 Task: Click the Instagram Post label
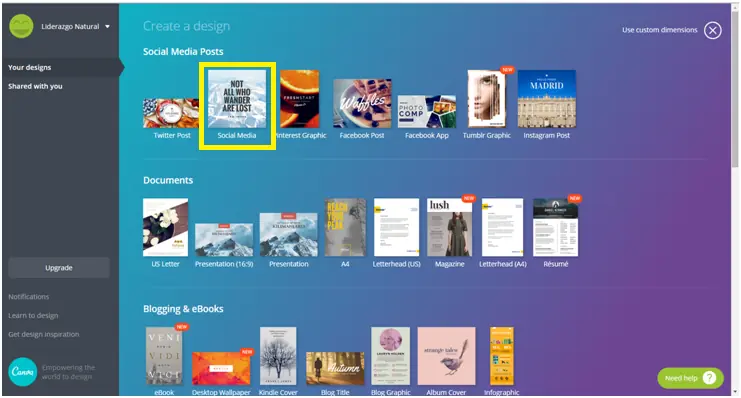tap(547, 135)
